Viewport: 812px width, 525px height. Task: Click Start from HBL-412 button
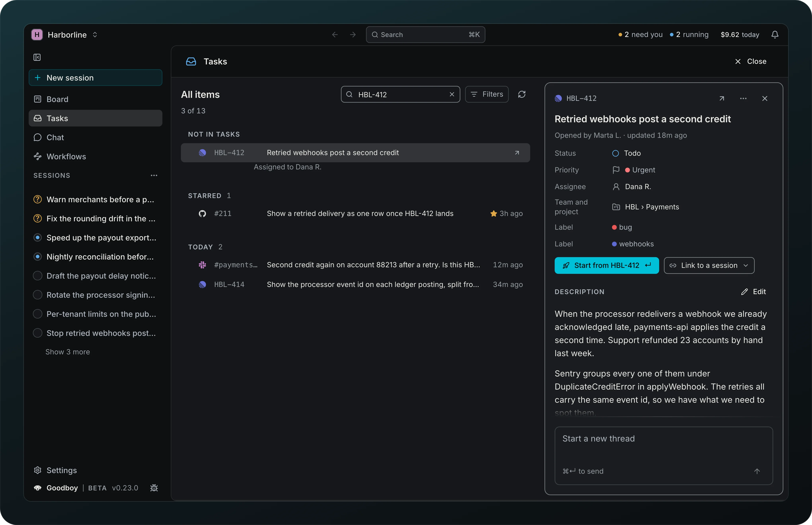(607, 265)
